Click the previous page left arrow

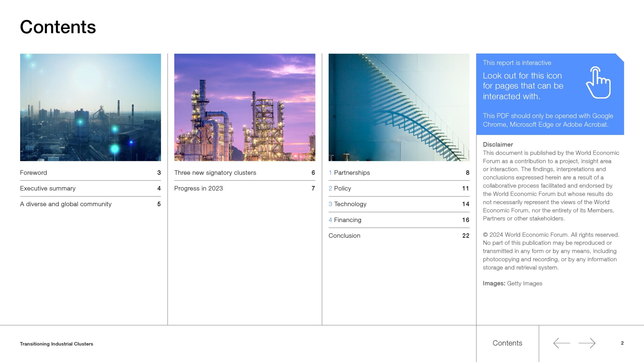tap(561, 343)
